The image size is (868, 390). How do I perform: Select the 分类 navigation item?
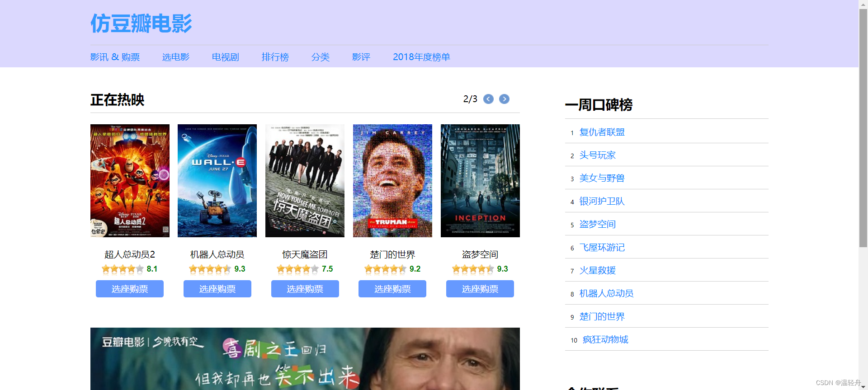click(x=321, y=57)
